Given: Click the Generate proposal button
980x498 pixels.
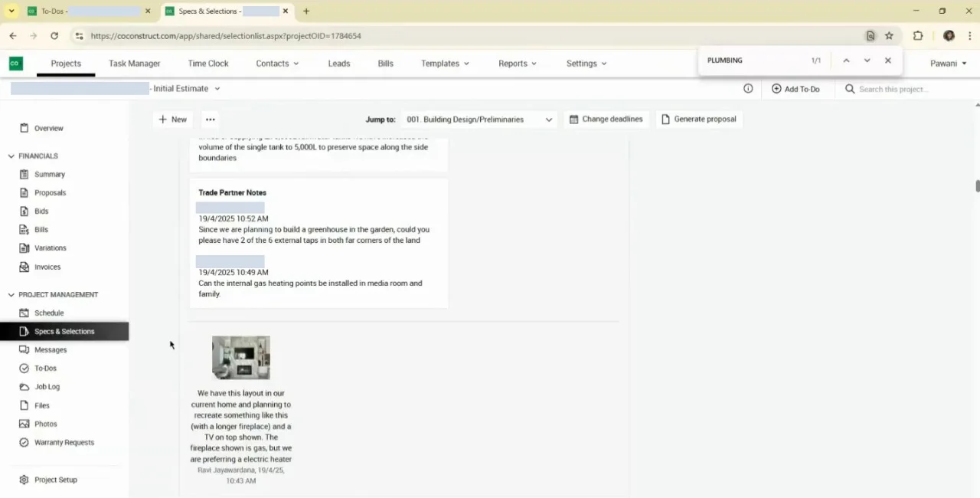Looking at the screenshot, I should [699, 120].
